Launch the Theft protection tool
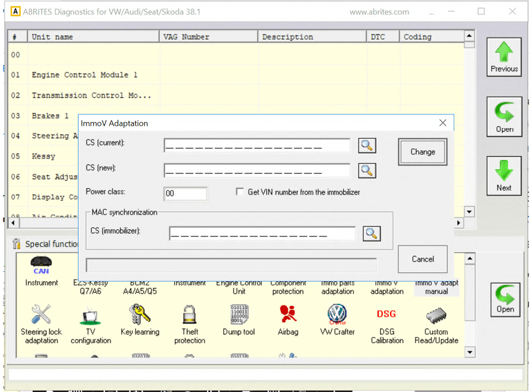This screenshot has height=392, width=532. [x=189, y=316]
